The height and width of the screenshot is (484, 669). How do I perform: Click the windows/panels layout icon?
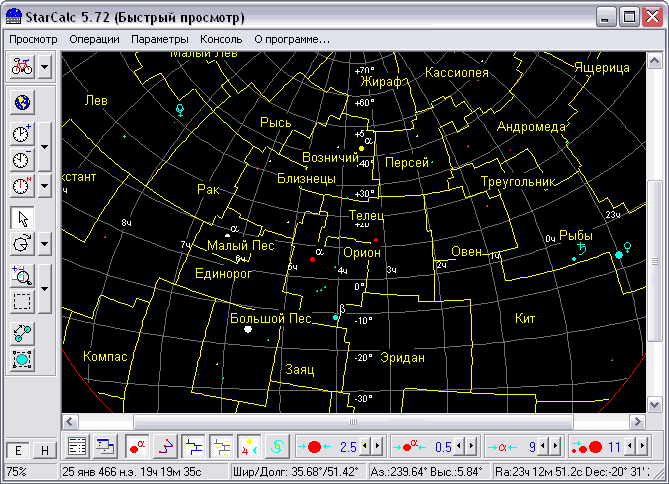(x=105, y=447)
